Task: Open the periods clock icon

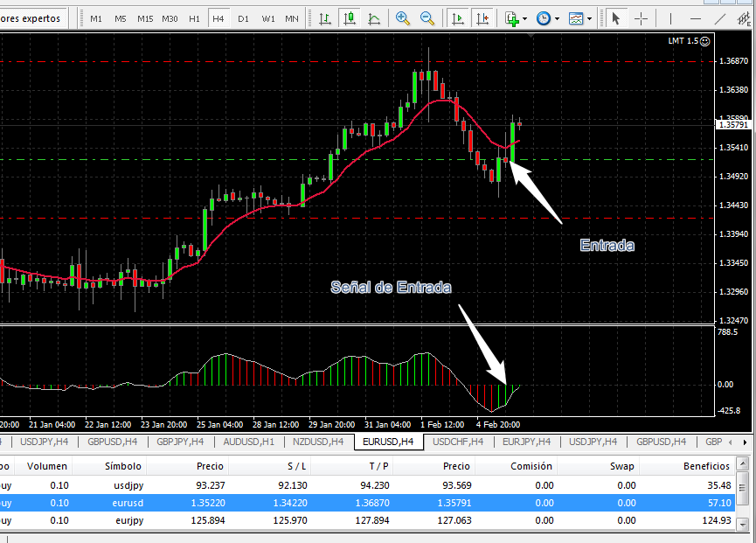Action: click(x=544, y=19)
